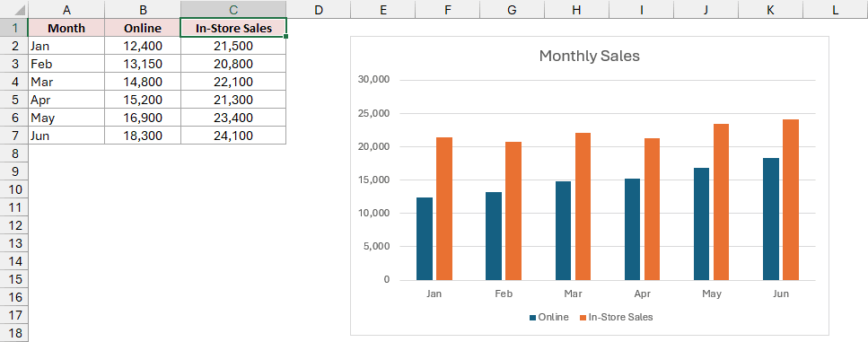Select column B header

143,9
